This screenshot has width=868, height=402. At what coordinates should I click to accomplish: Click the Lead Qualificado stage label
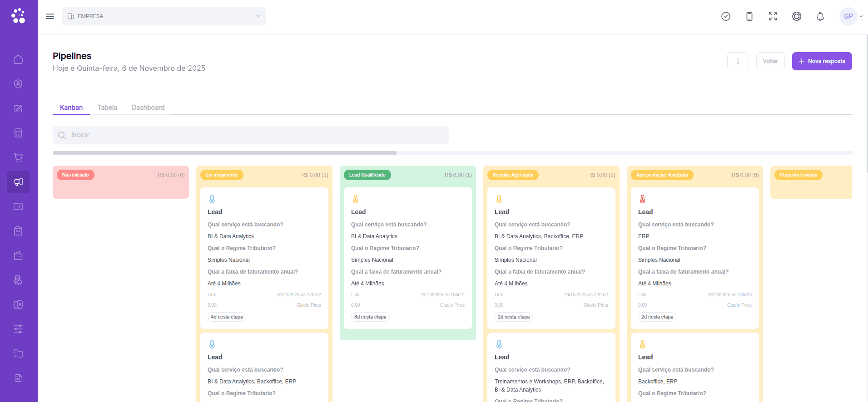point(367,175)
